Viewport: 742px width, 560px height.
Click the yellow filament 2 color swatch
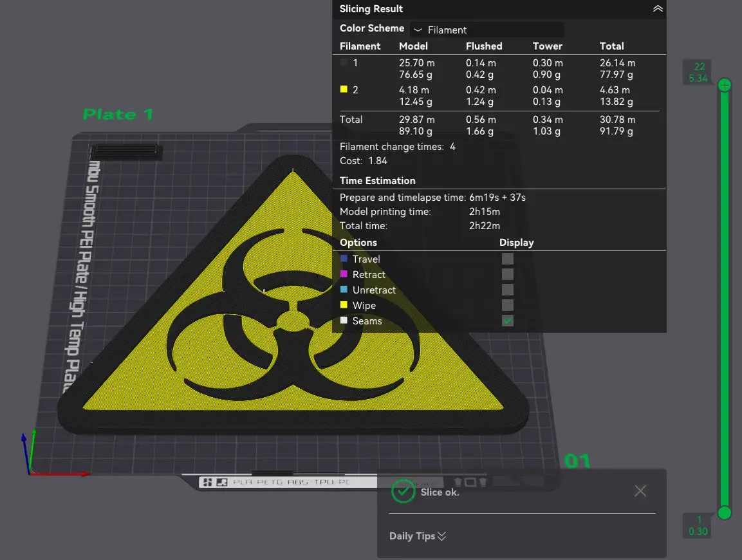coord(344,90)
